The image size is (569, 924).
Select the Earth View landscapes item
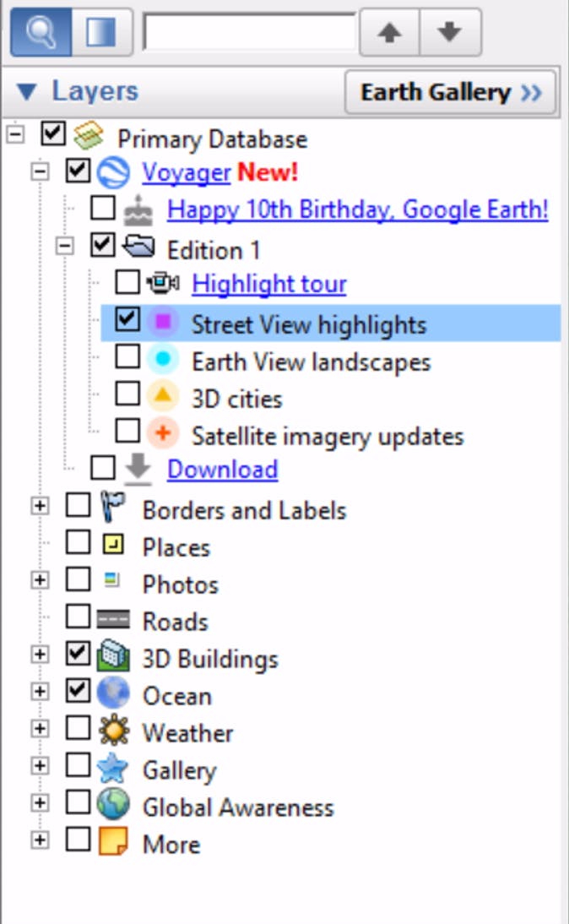tap(311, 362)
